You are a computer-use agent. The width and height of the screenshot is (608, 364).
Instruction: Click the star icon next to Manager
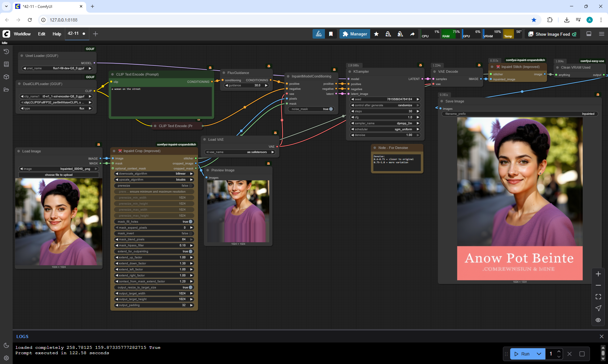(x=376, y=34)
